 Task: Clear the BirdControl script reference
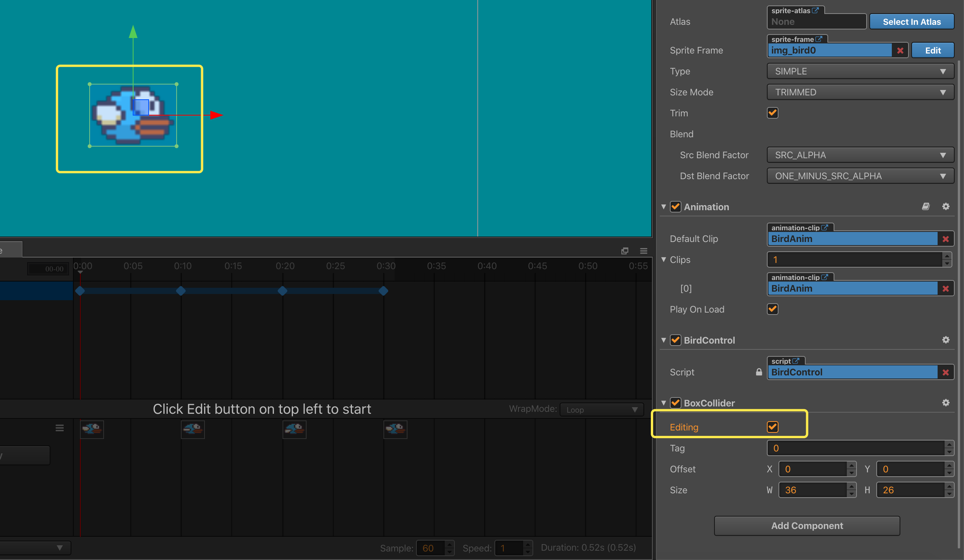coord(946,372)
